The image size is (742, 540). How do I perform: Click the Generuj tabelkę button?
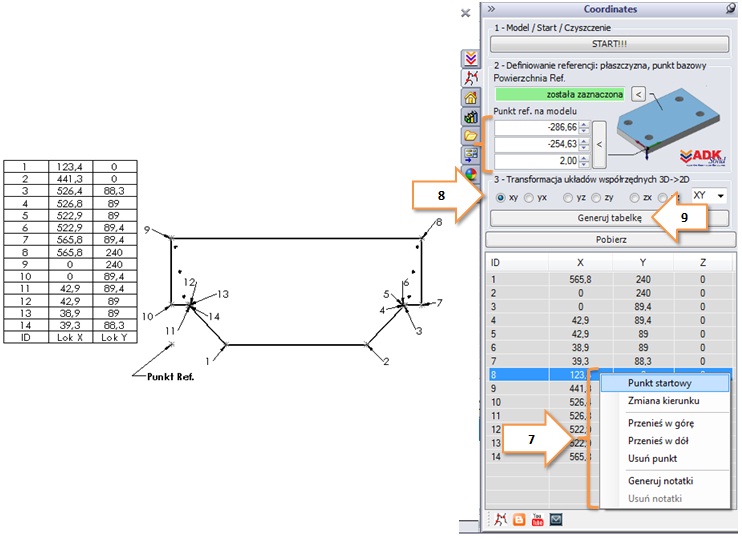tap(610, 218)
